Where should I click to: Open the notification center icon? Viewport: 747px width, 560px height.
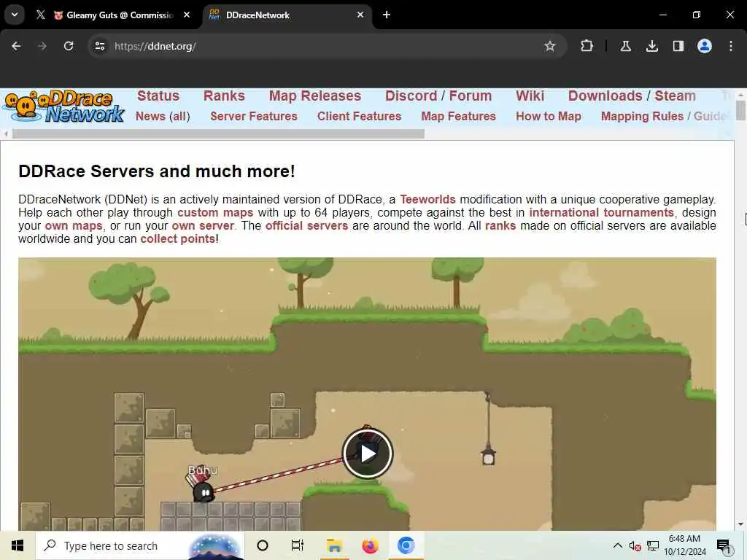coord(724,545)
